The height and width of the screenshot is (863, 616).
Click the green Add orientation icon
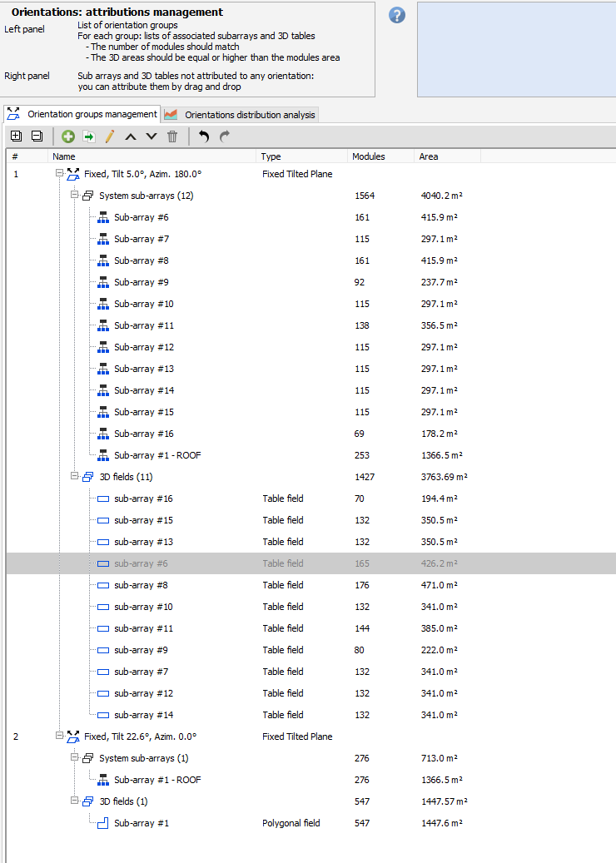click(68, 136)
